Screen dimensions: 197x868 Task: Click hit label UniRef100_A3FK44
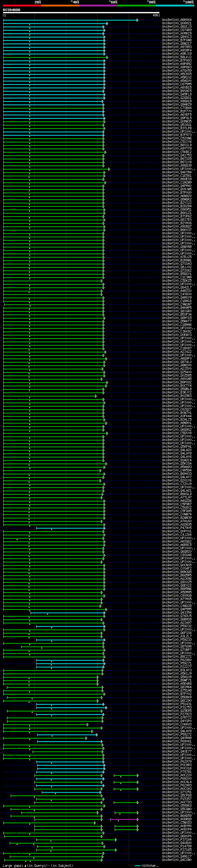click(176, 416)
